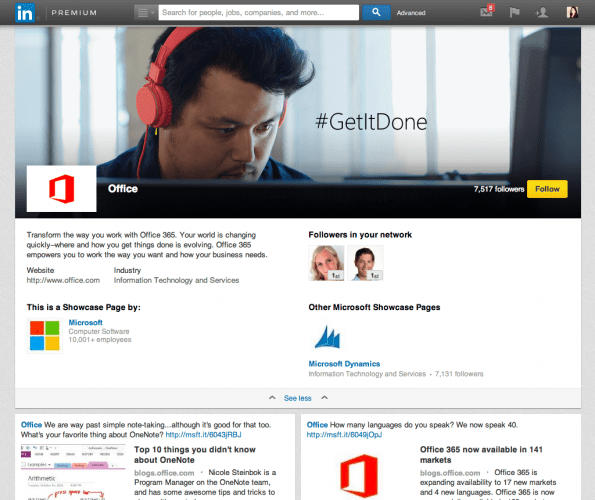Image resolution: width=595 pixels, height=500 pixels.
Task: Click Office author link in OneNote post
Action: [x=31, y=425]
